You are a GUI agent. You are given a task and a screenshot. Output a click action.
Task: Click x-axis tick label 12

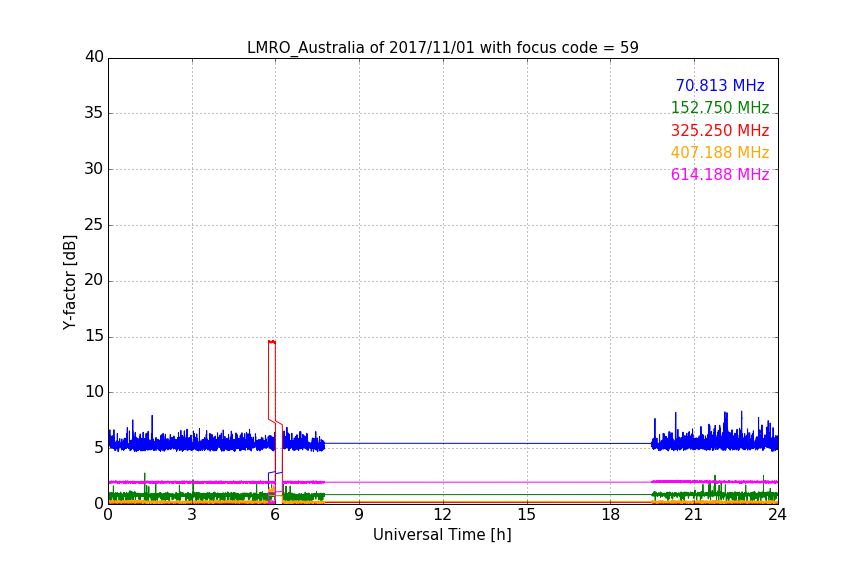point(442,515)
